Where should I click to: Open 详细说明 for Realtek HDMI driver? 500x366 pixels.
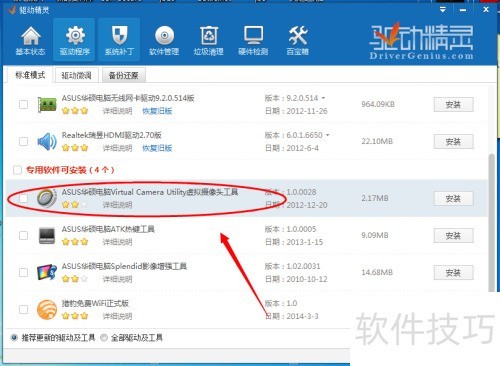(117, 148)
